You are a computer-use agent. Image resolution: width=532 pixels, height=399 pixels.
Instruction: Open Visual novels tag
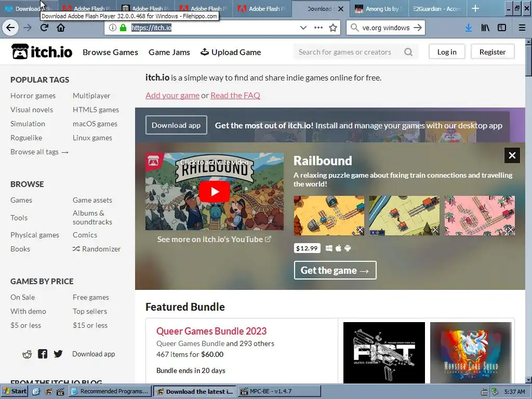[32, 110]
